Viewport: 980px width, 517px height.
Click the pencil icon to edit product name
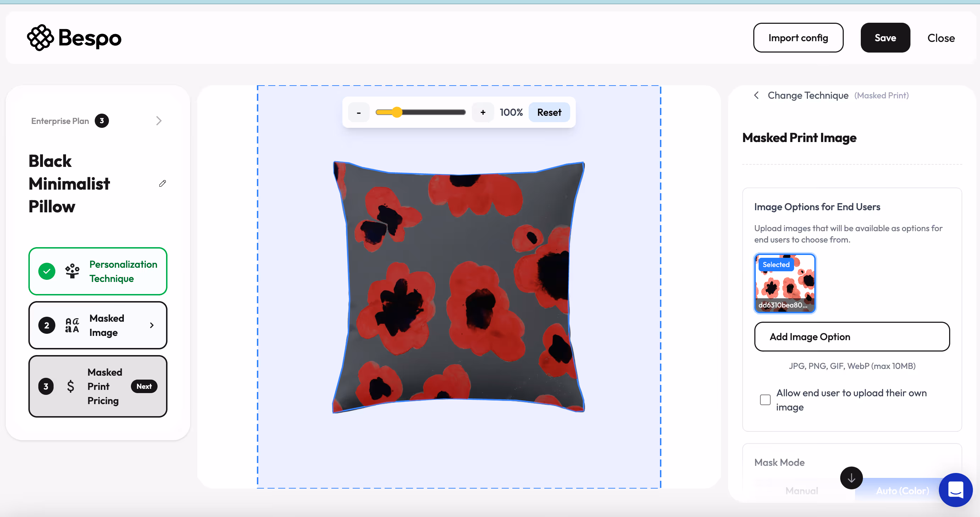pos(163,184)
